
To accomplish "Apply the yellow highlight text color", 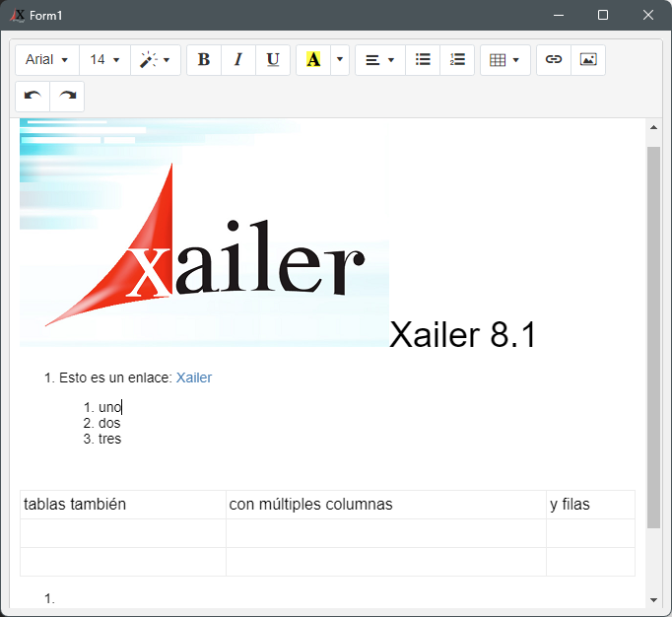I will tap(313, 59).
